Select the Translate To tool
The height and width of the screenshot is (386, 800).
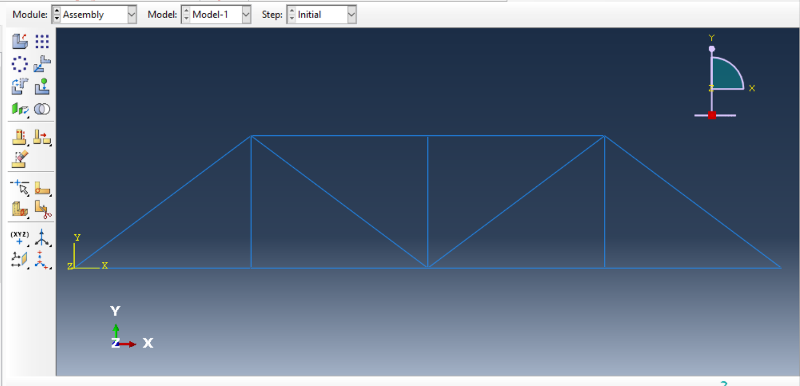[x=42, y=87]
